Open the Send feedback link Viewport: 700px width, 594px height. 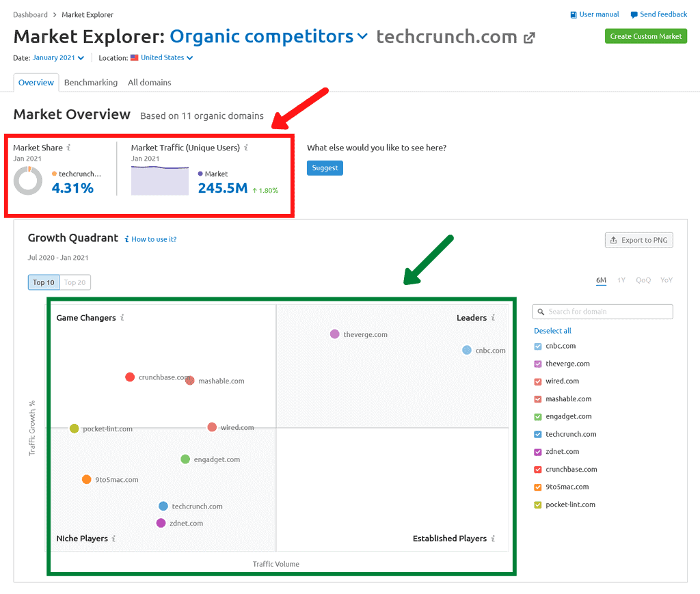point(663,14)
